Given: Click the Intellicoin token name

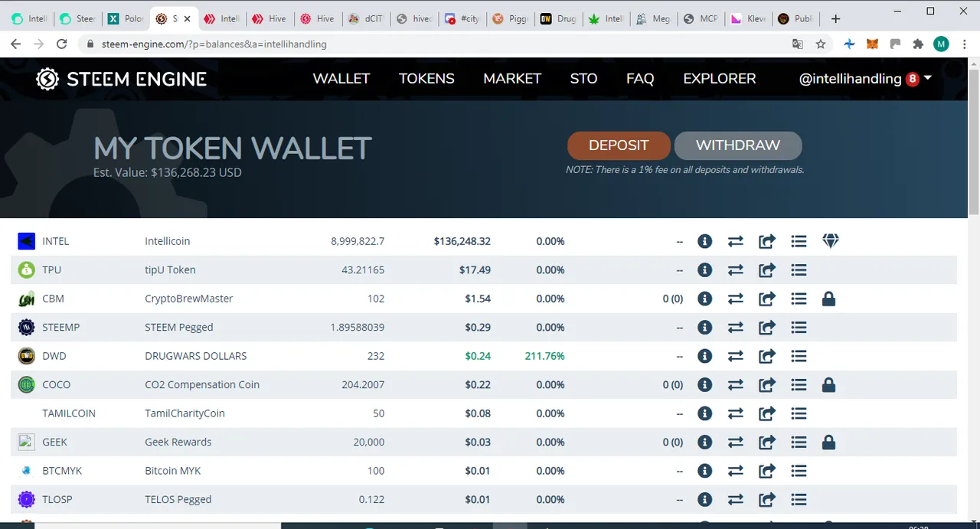Looking at the screenshot, I should pos(168,241).
